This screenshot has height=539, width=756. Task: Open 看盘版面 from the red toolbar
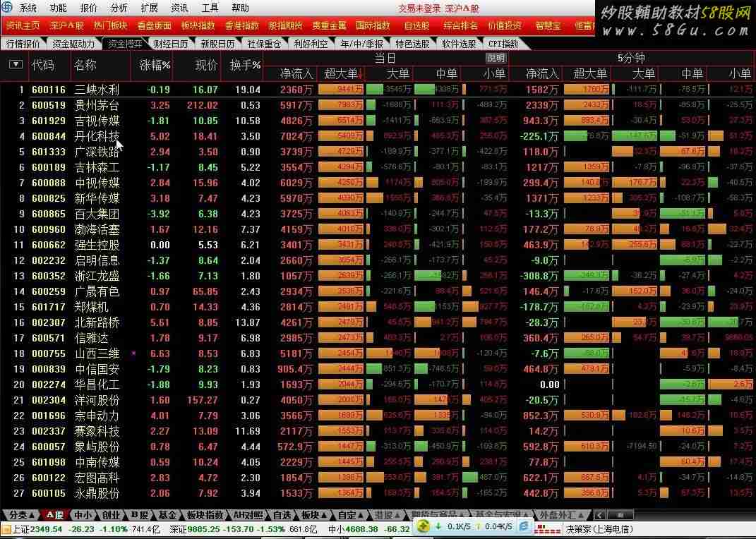(x=155, y=25)
